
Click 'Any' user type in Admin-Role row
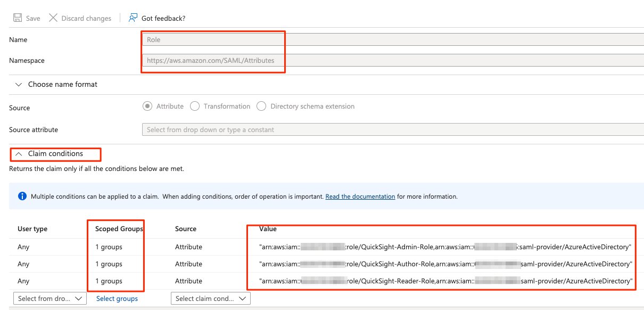click(x=23, y=247)
